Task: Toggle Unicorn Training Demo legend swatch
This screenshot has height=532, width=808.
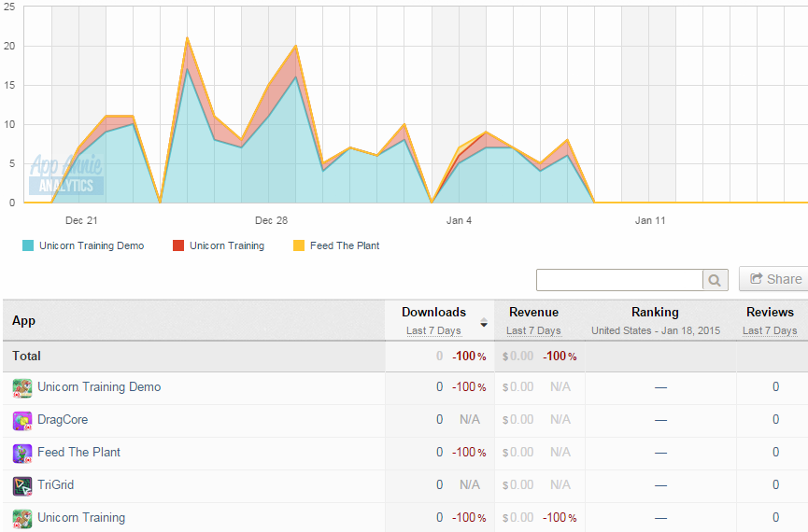Action: click(28, 245)
